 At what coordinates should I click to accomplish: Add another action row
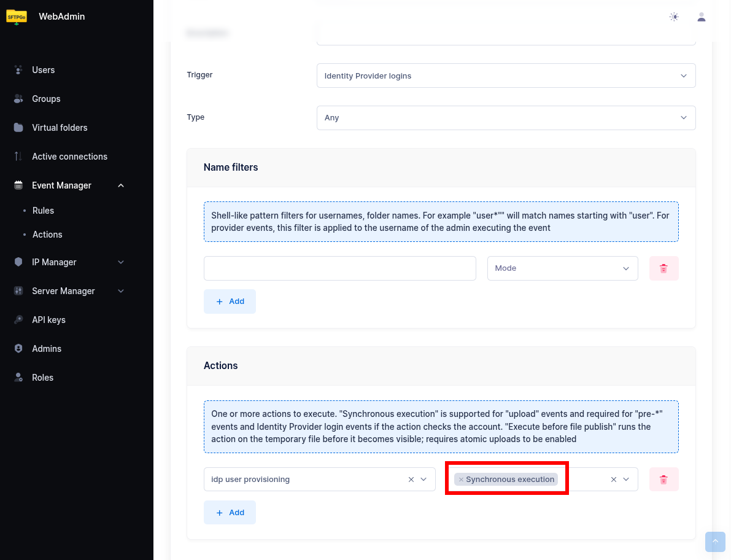[x=230, y=513]
